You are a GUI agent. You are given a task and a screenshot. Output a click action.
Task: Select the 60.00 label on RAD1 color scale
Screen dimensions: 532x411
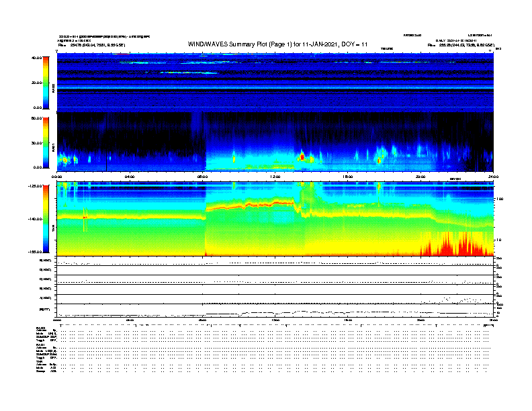(x=36, y=118)
